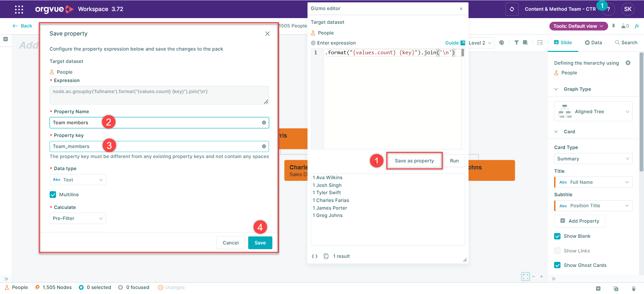The height and width of the screenshot is (294, 644).
Task: Expand left sidebar with double chevron
Action: [x=6, y=279]
